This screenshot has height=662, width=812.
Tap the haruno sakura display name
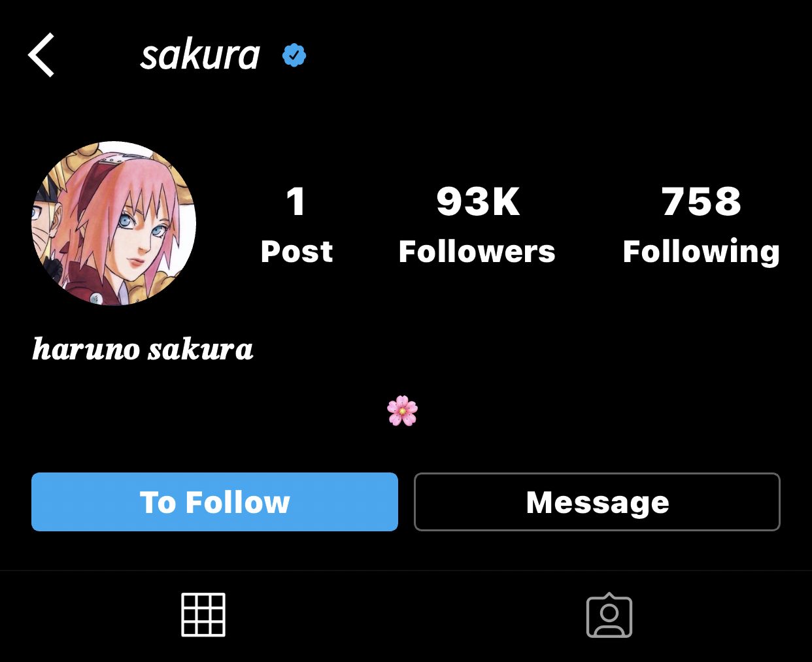coord(143,349)
